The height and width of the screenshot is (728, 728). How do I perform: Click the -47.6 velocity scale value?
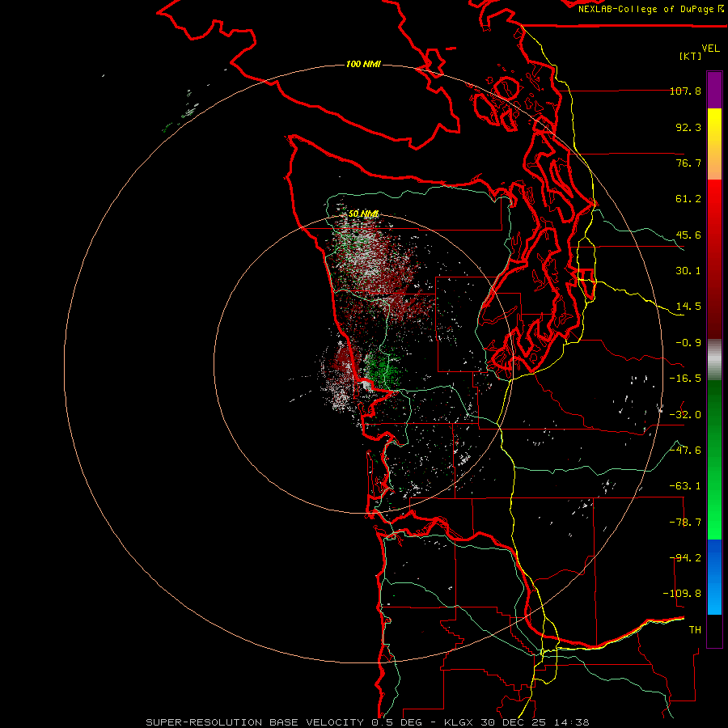(x=685, y=451)
